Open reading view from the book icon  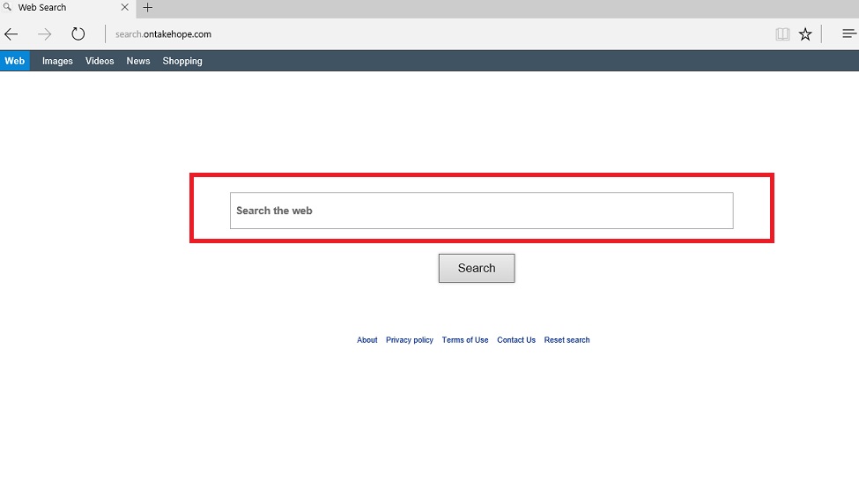pos(782,34)
